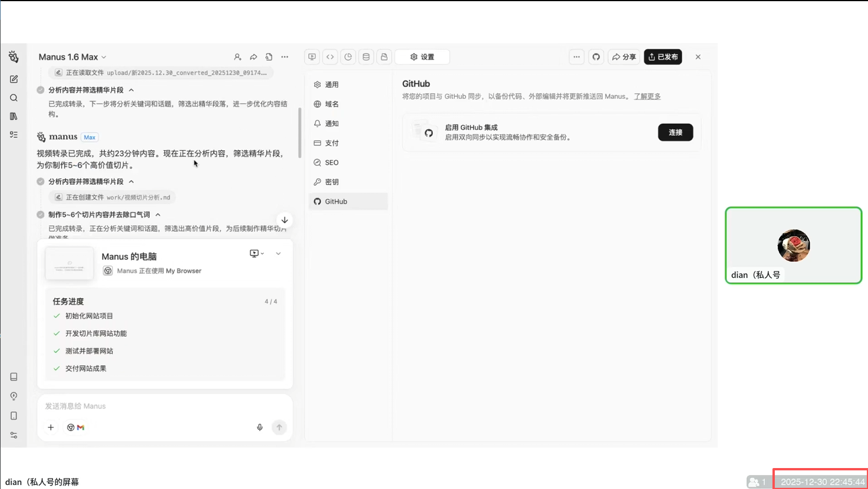Open the Manus 1.6 Max model dropdown
868x489 pixels.
click(x=72, y=57)
